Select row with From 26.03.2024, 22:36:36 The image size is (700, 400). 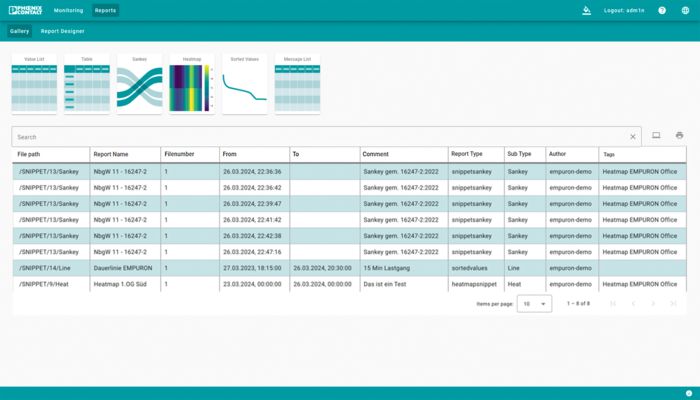pyautogui.click(x=350, y=171)
